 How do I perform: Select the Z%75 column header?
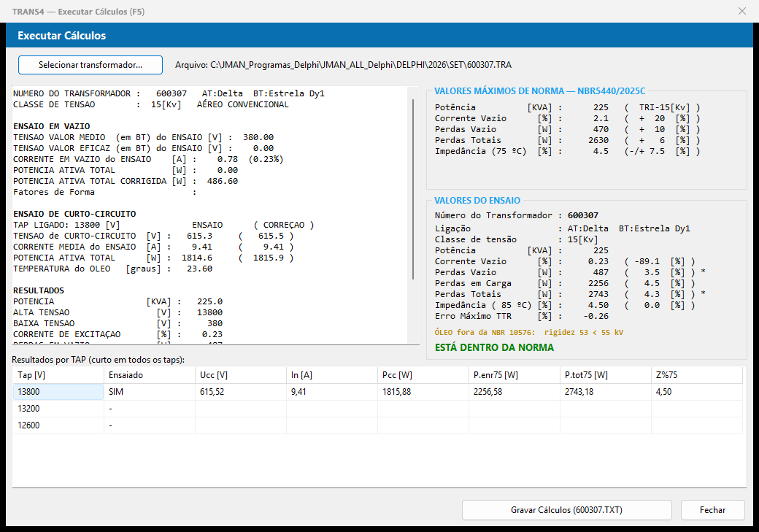(696, 375)
